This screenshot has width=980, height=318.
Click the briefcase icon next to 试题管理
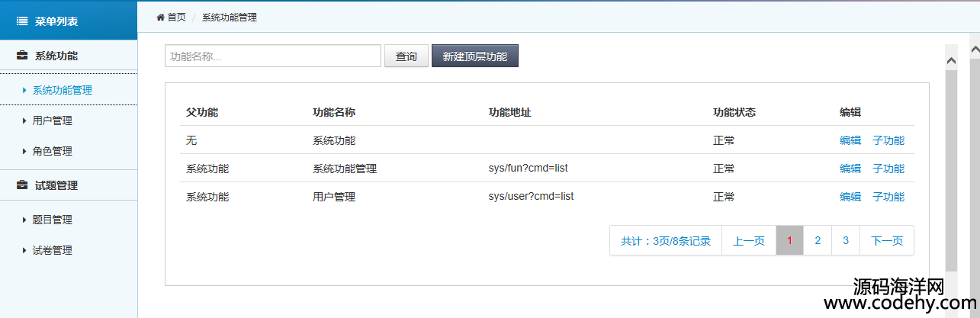tap(22, 185)
